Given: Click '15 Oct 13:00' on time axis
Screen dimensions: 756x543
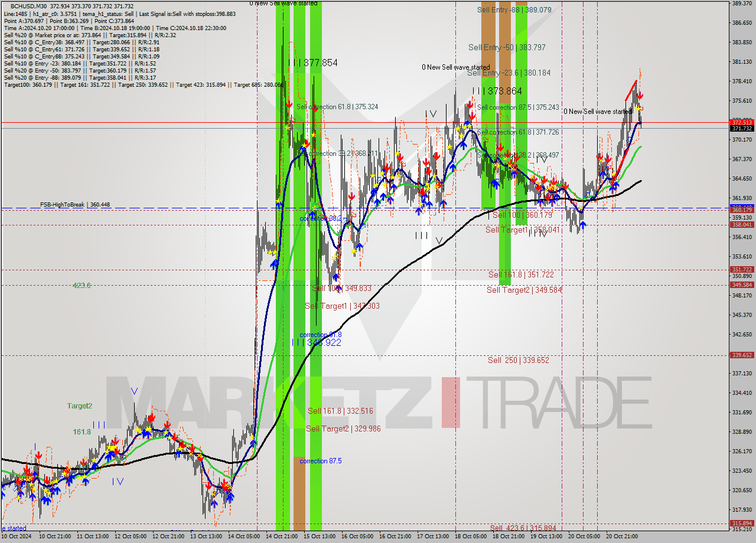Looking at the screenshot, I should point(320,537).
